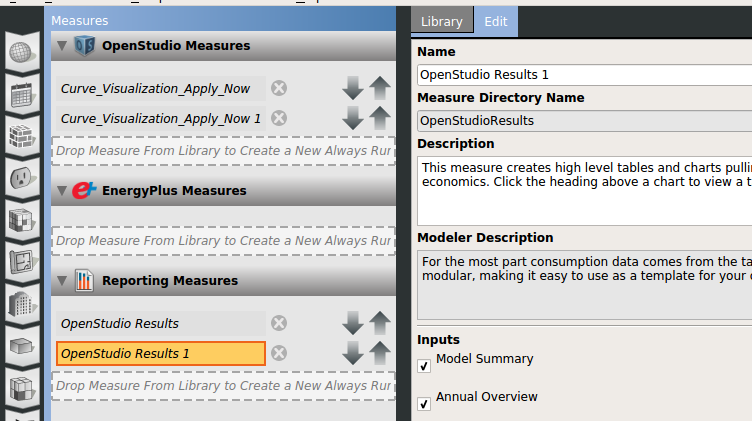The image size is (752, 421).
Task: Click the Description text box
Action: tap(585, 191)
